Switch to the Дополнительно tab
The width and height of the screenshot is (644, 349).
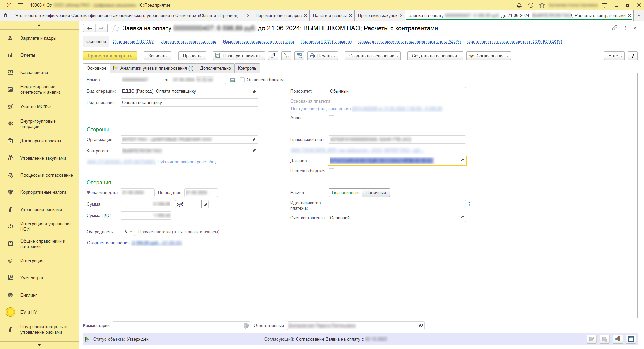[x=215, y=68]
